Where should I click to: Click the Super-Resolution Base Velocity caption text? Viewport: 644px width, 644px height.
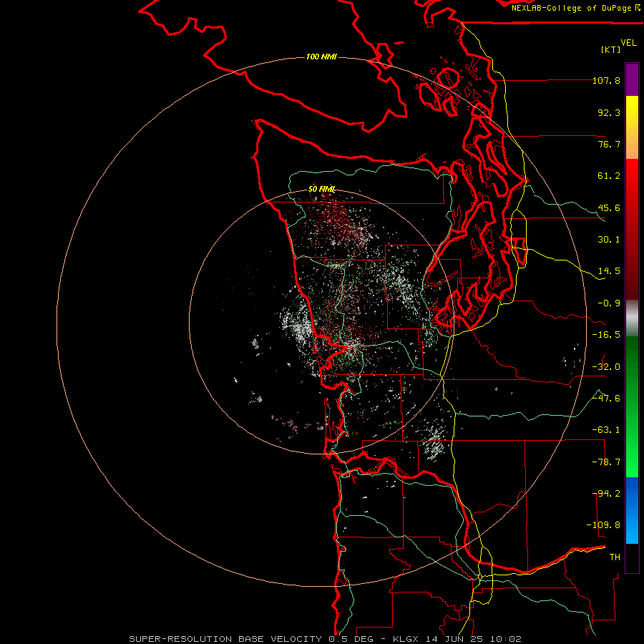pyautogui.click(x=326, y=639)
